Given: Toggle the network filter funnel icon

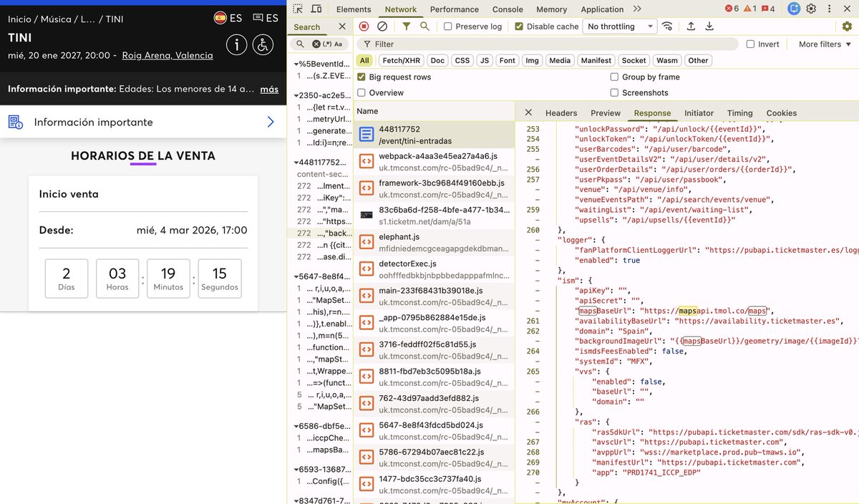Looking at the screenshot, I should [407, 26].
